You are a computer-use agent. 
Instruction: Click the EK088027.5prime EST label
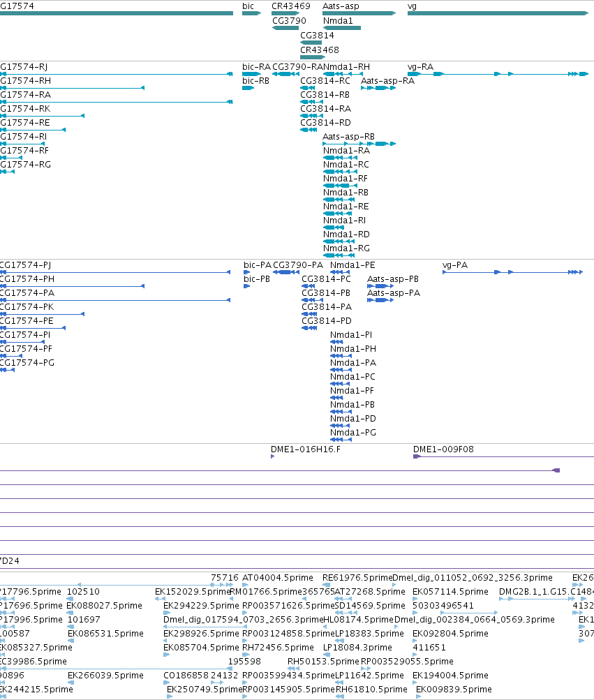click(104, 606)
